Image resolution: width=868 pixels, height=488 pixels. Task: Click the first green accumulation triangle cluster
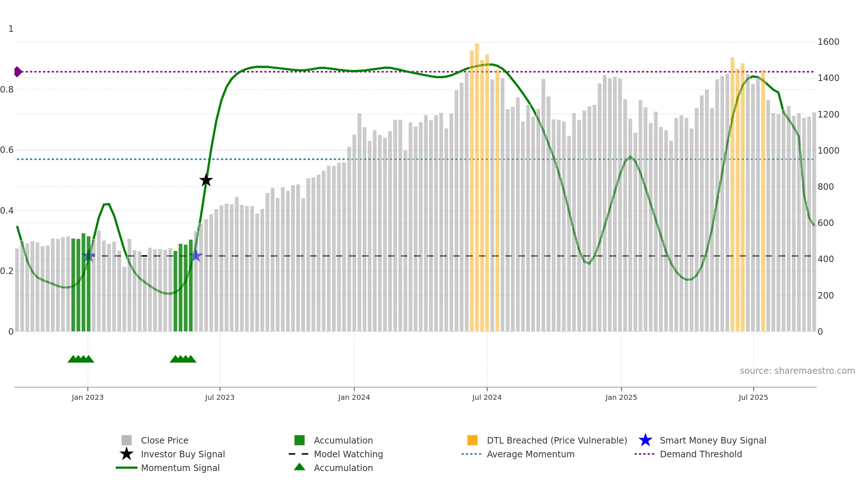(81, 359)
